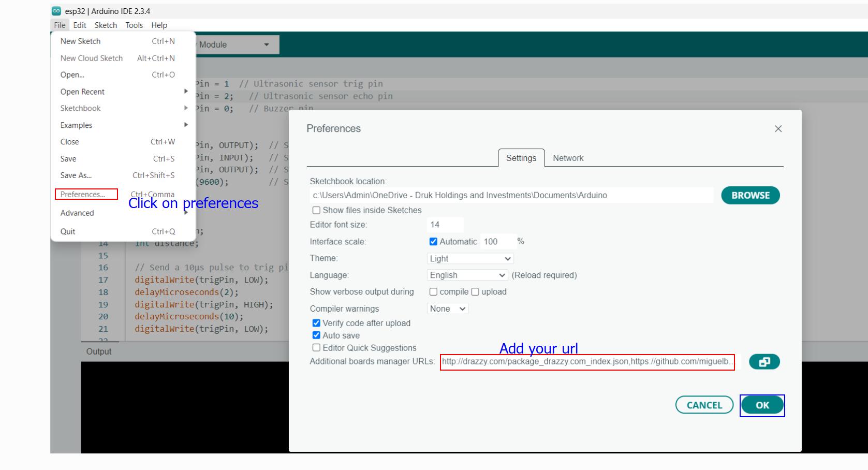
Task: Open the boards URLs expand-window icon
Action: [x=764, y=362]
